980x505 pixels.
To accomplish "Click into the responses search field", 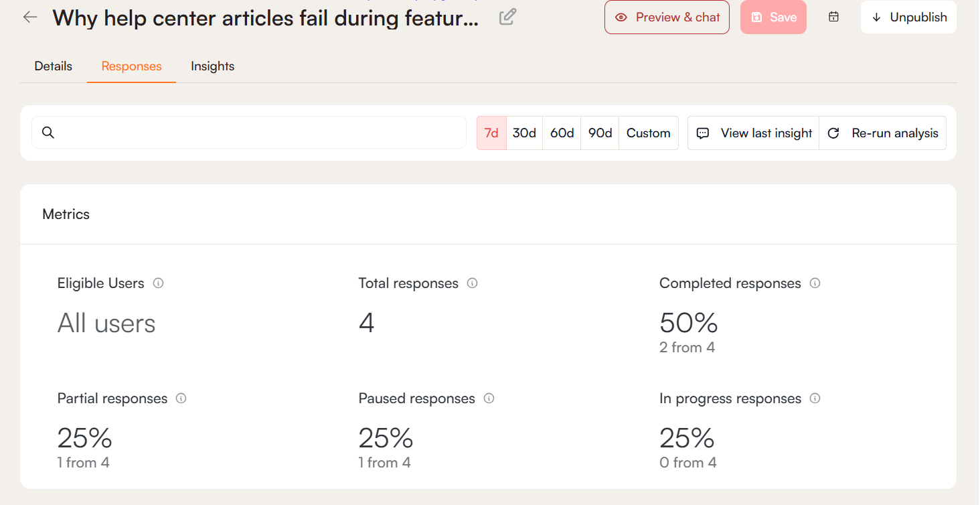I will point(261,133).
